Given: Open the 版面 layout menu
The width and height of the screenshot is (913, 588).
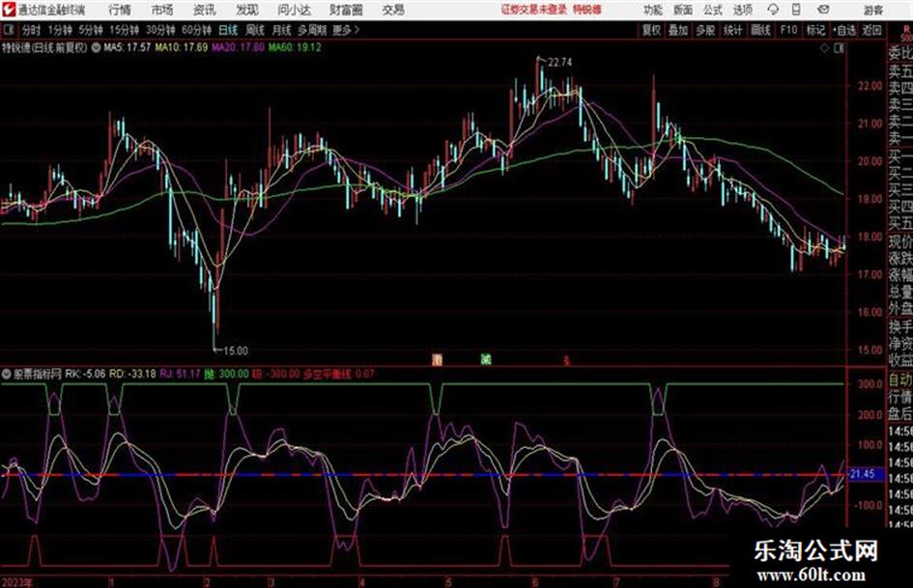Looking at the screenshot, I should click(x=682, y=10).
